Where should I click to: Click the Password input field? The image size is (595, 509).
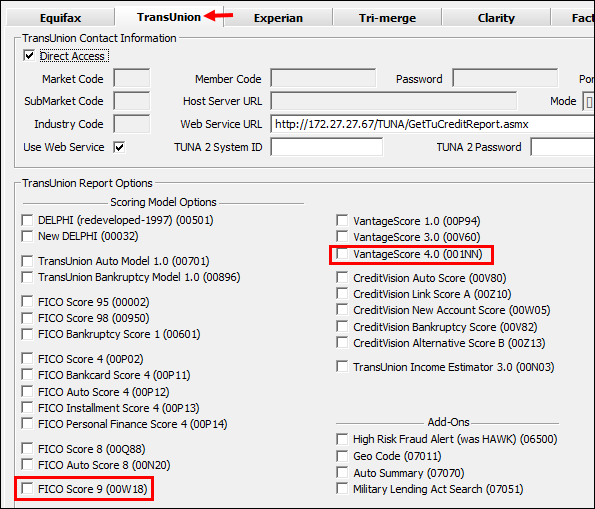[x=505, y=79]
